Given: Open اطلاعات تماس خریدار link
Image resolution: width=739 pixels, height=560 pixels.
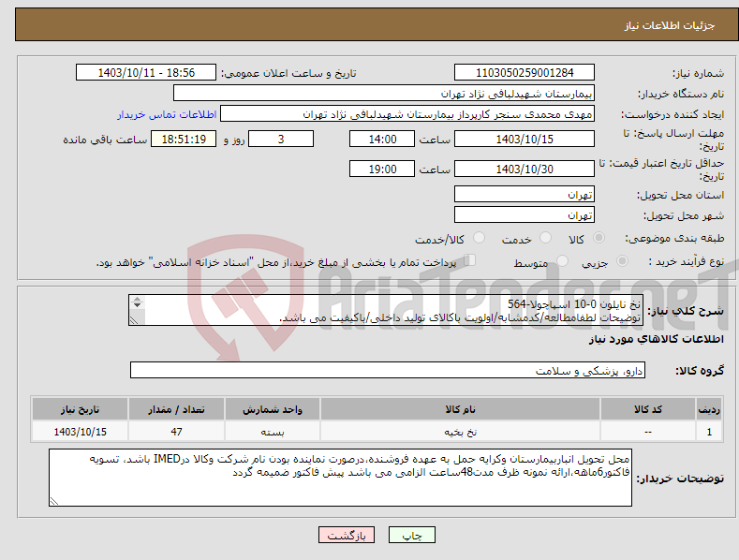Looking at the screenshot, I should tap(167, 114).
